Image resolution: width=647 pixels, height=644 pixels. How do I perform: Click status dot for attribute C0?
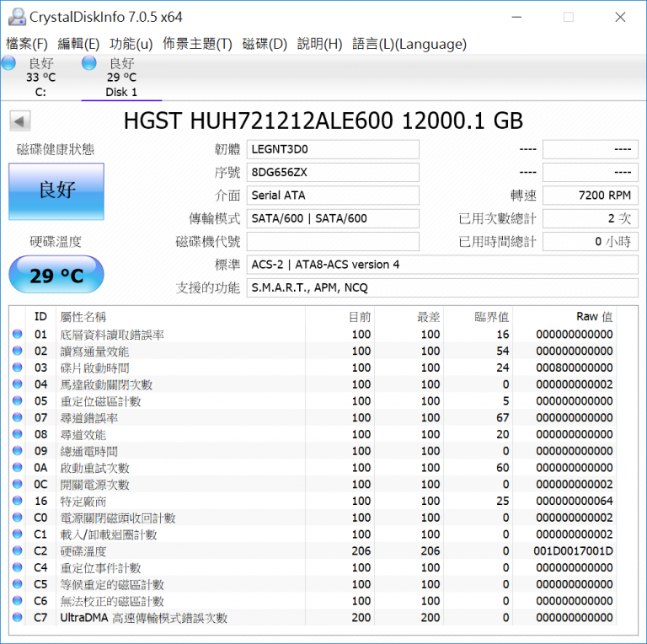18,518
